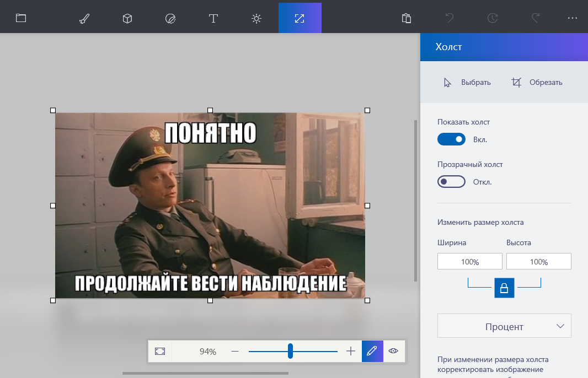Open the History clock icon

[493, 18]
